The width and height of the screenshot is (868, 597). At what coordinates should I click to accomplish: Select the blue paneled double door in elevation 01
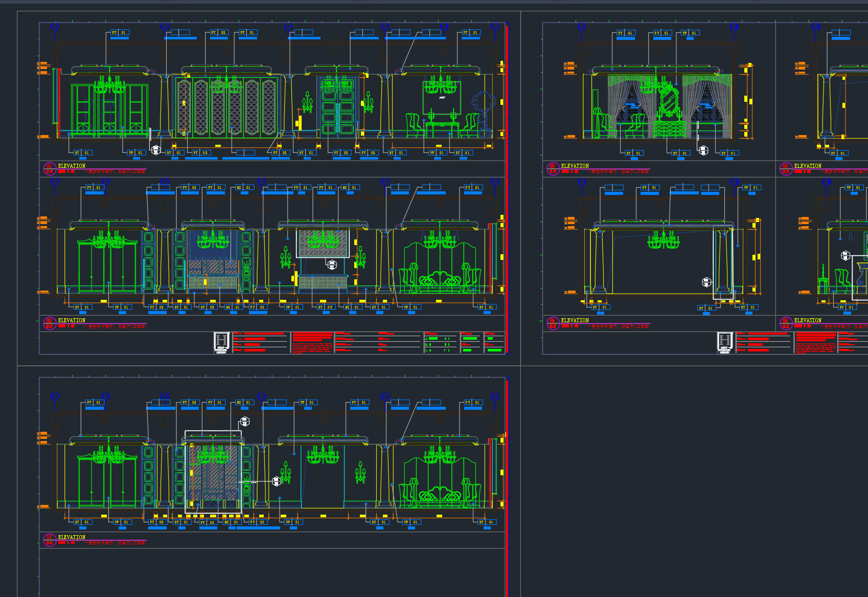click(338, 106)
